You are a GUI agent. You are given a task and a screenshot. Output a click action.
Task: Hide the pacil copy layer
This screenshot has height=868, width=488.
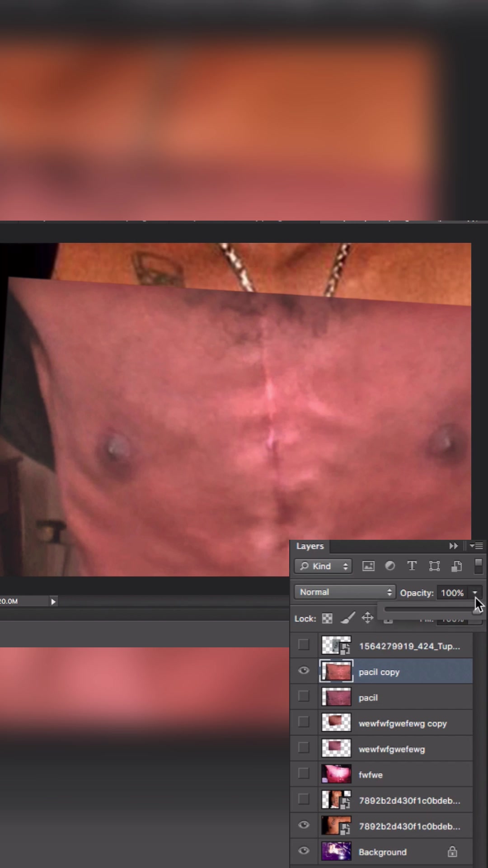[304, 671]
